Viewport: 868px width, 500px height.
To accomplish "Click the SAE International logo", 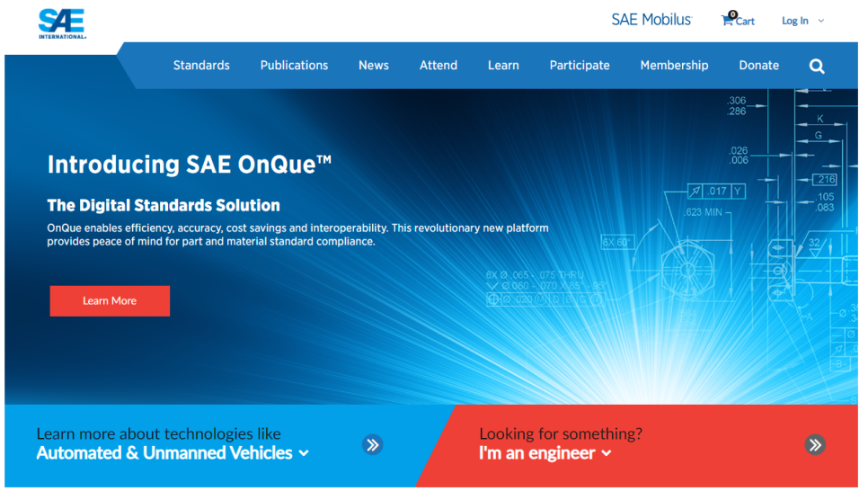I will 62,24.
